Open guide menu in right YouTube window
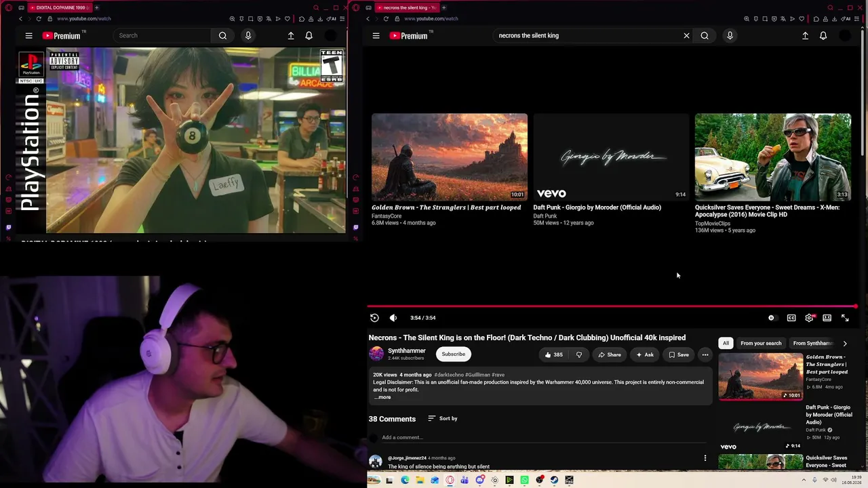The height and width of the screenshot is (488, 868). [x=376, y=36]
